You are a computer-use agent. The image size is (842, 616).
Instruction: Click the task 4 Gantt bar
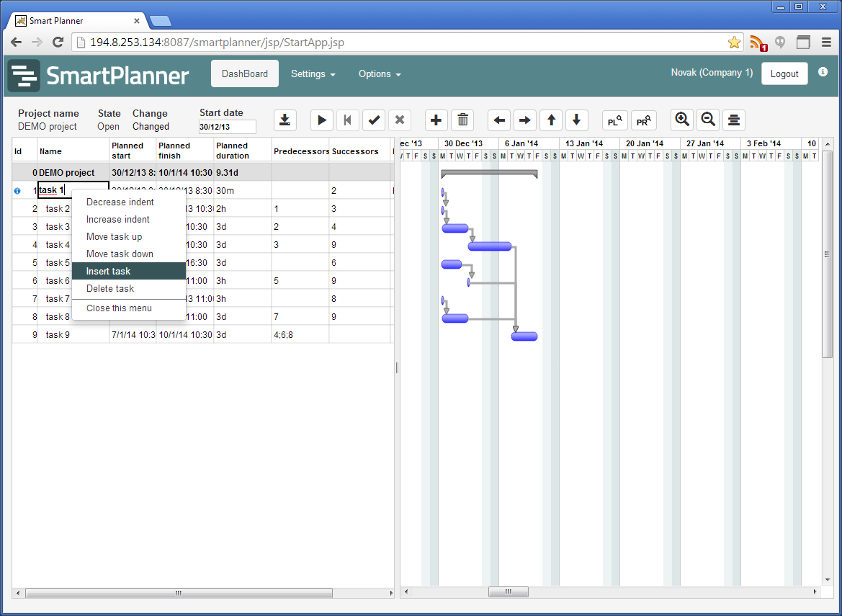[489, 246]
